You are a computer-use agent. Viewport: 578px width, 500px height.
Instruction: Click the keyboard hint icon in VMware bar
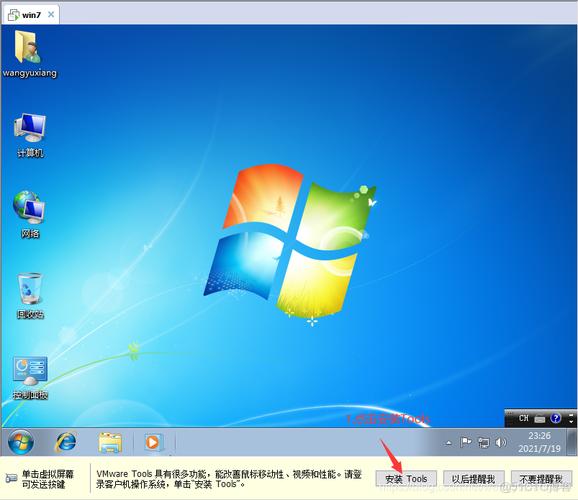click(11, 478)
